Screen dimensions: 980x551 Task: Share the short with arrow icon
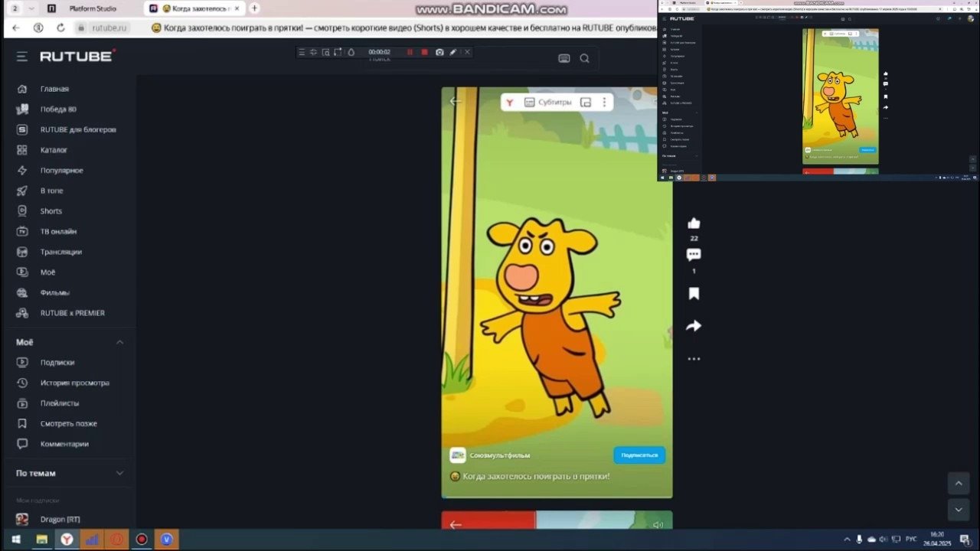tap(694, 326)
